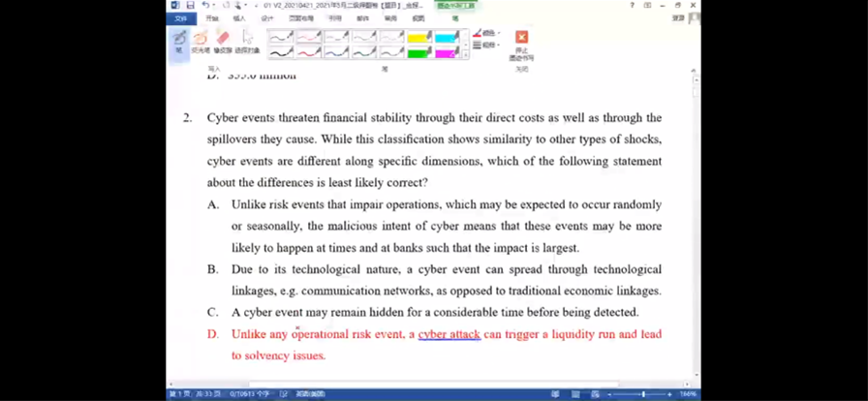Screen dimensions: 868x401
Task: Choose the Select Objects (选择对象) tool
Action: [x=247, y=42]
